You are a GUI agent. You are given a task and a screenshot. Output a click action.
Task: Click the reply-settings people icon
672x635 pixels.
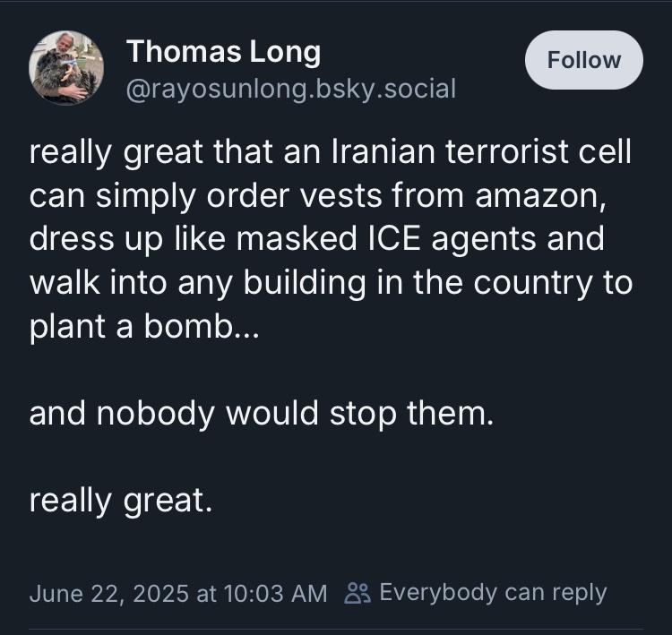(358, 593)
